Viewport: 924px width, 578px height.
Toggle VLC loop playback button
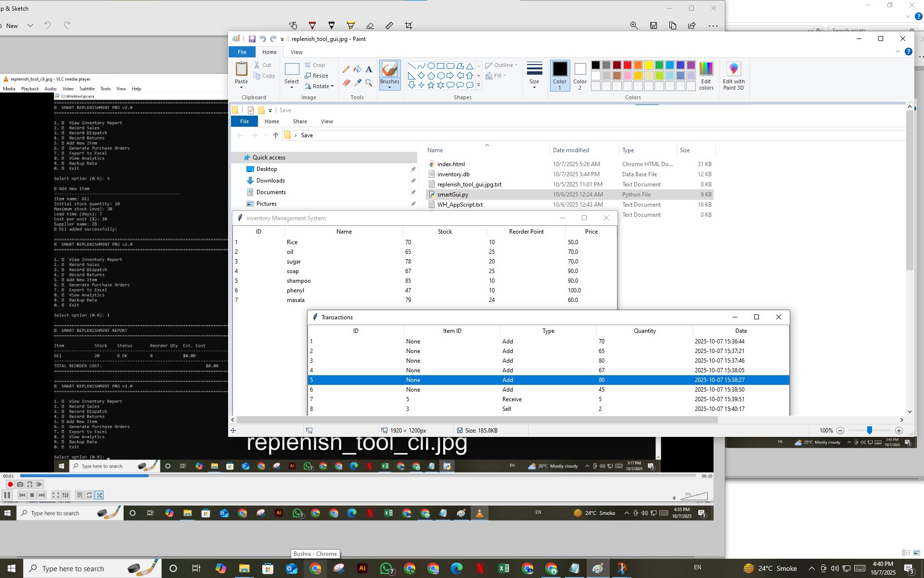point(90,495)
